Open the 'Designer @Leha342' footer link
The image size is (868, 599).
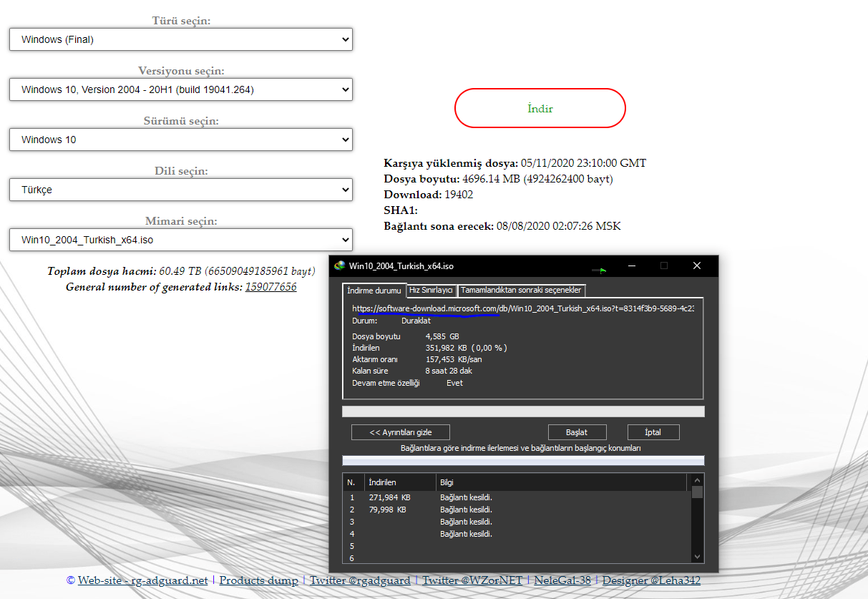[x=651, y=580]
